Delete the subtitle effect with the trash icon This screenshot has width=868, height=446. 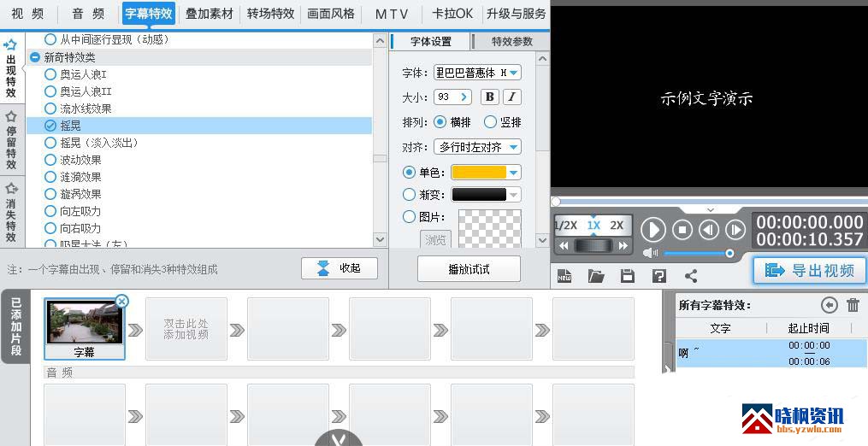pos(853,305)
